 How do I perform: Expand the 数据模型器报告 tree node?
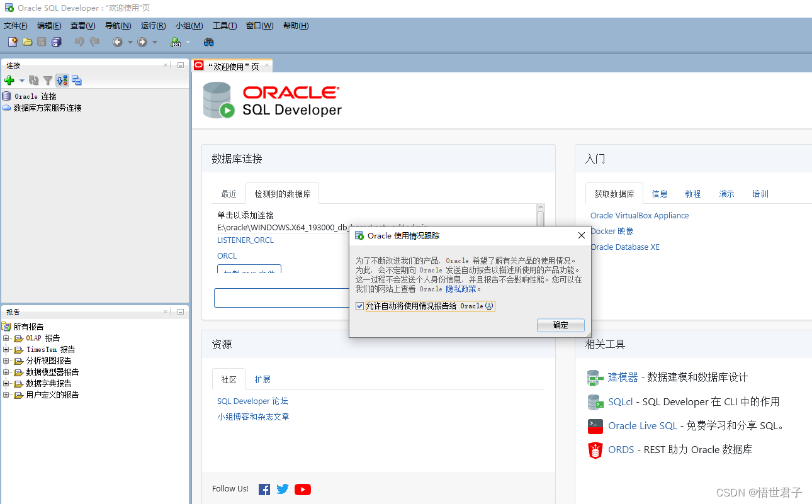[6, 372]
